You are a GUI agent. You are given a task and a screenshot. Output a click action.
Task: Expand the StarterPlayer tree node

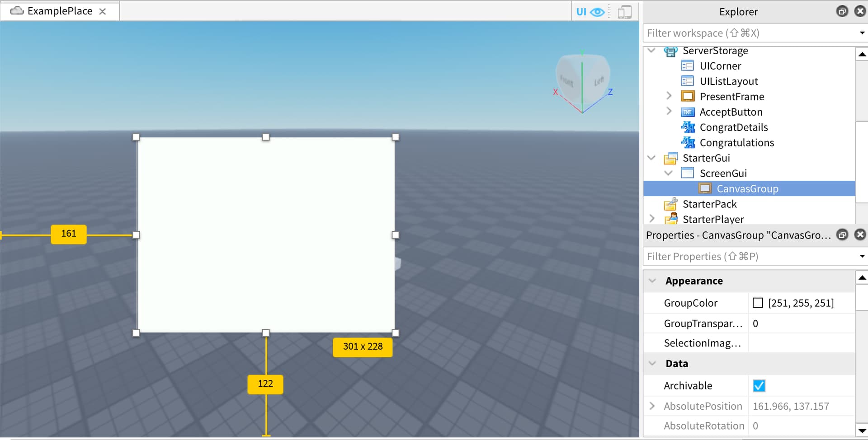pos(651,218)
